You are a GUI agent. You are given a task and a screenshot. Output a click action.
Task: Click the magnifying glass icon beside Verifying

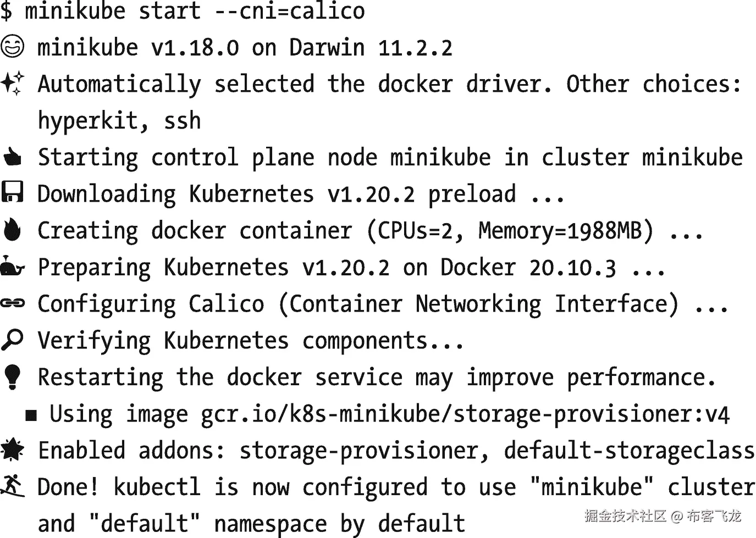click(x=12, y=340)
